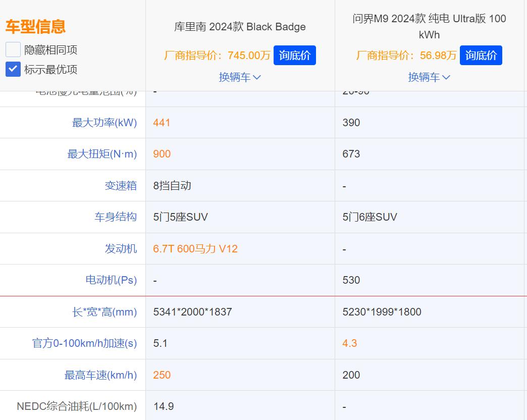Open 问界M9 2024款 纯电 Ultra版 title

[429, 27]
